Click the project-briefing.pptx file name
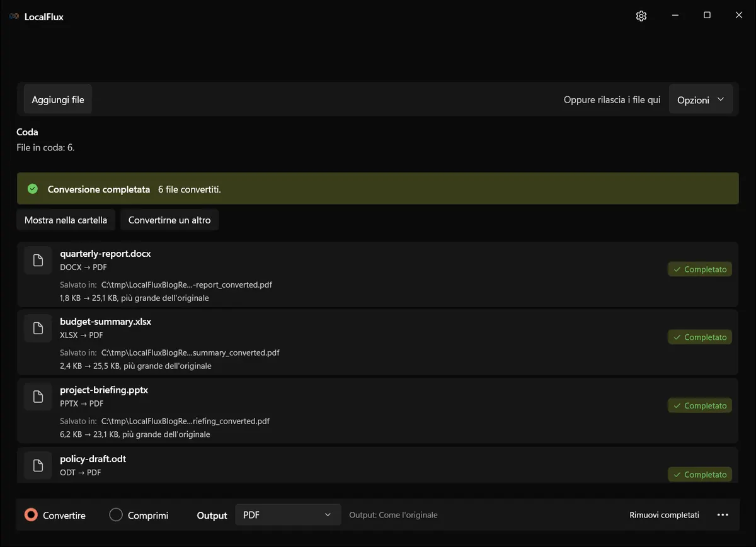Image resolution: width=756 pixels, height=547 pixels. pyautogui.click(x=104, y=390)
